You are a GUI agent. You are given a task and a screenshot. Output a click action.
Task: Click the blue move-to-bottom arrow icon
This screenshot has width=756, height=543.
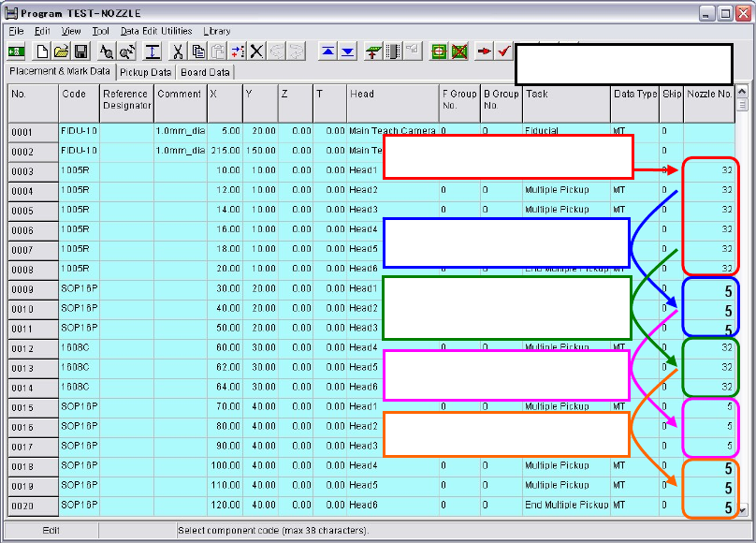(347, 51)
